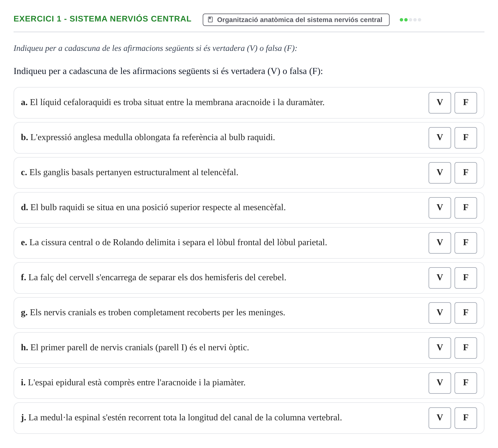This screenshot has height=448, width=498.
Task: Select V for cissura de Rolando statement
Action: coord(440,243)
